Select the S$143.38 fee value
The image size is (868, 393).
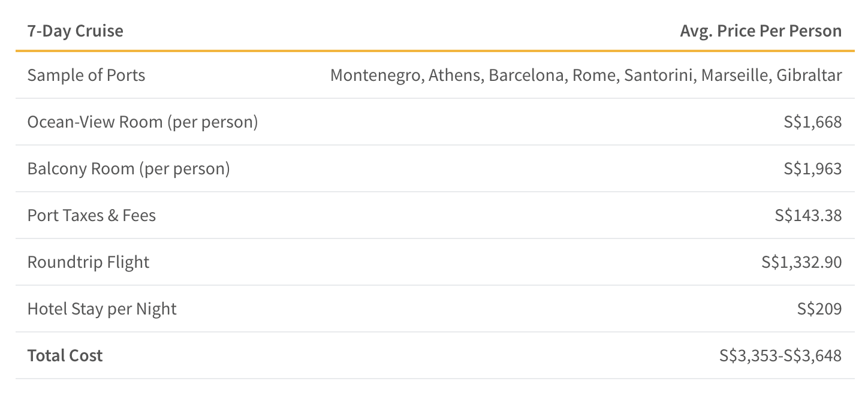(x=808, y=216)
